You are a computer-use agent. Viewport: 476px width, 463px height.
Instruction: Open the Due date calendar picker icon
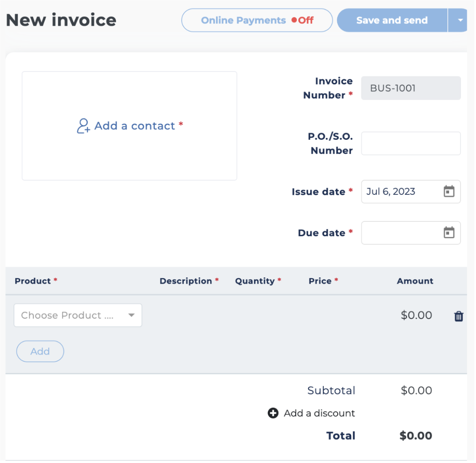pyautogui.click(x=449, y=233)
